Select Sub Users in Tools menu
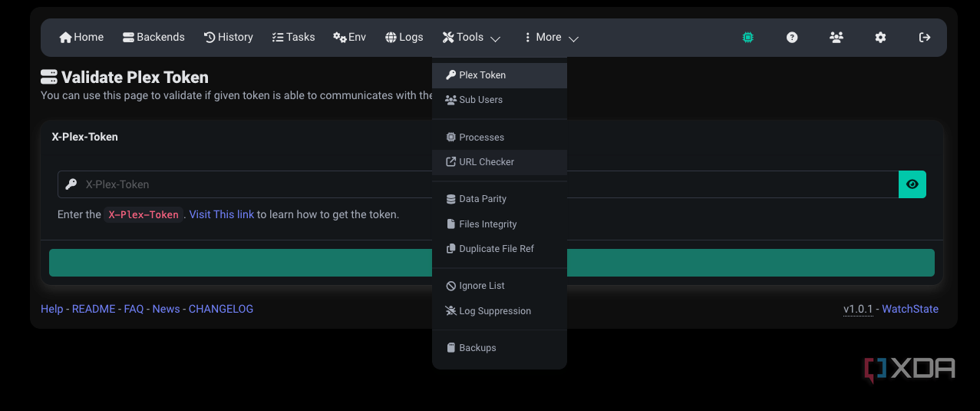The height and width of the screenshot is (411, 980). coord(500,100)
